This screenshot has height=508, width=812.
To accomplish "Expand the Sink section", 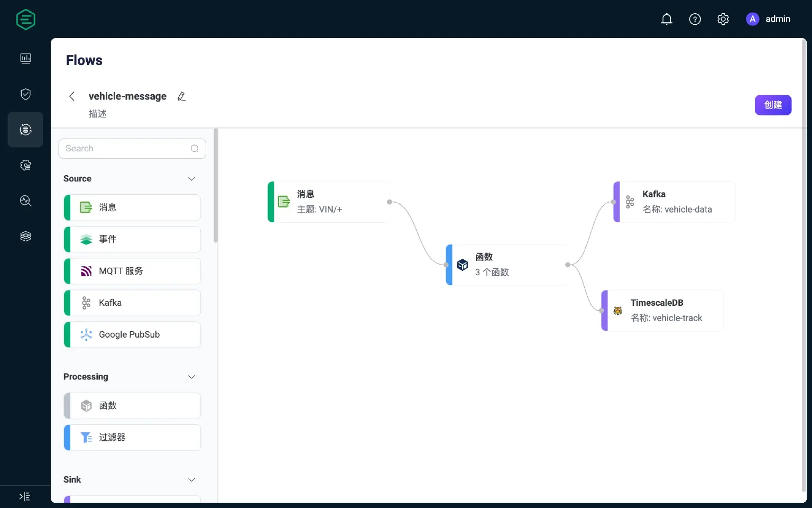I will click(191, 479).
